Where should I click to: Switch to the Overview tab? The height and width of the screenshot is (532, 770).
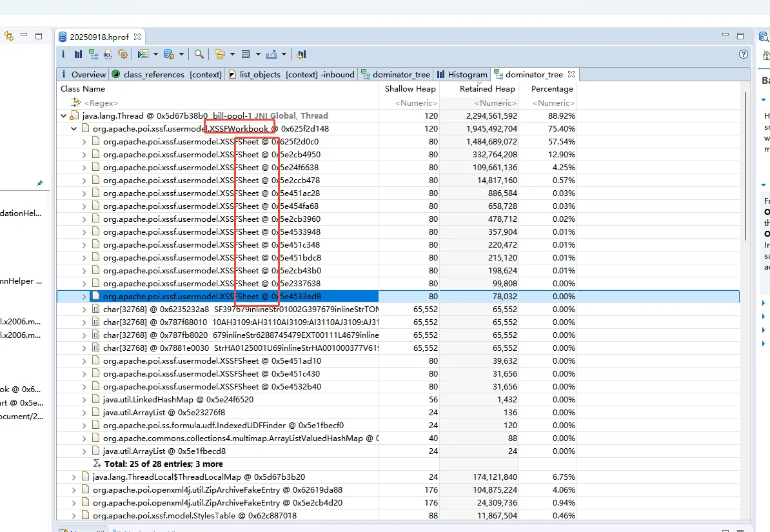(83, 74)
